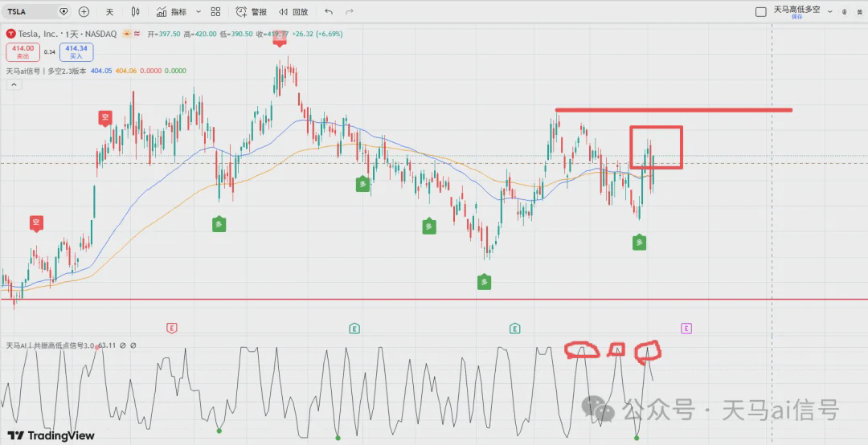The width and height of the screenshot is (868, 445).
Task: Click the red 空 marker near first rally top
Action: pyautogui.click(x=105, y=118)
